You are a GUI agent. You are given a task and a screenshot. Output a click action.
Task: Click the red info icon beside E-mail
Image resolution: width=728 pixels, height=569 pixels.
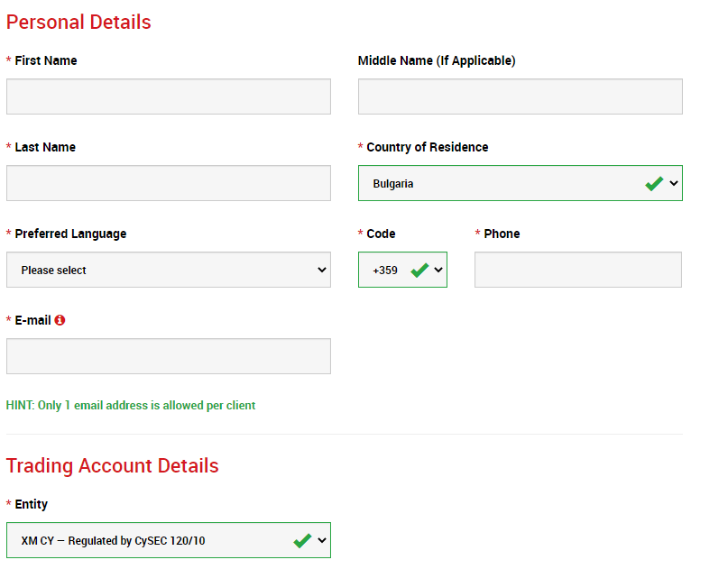coord(60,320)
